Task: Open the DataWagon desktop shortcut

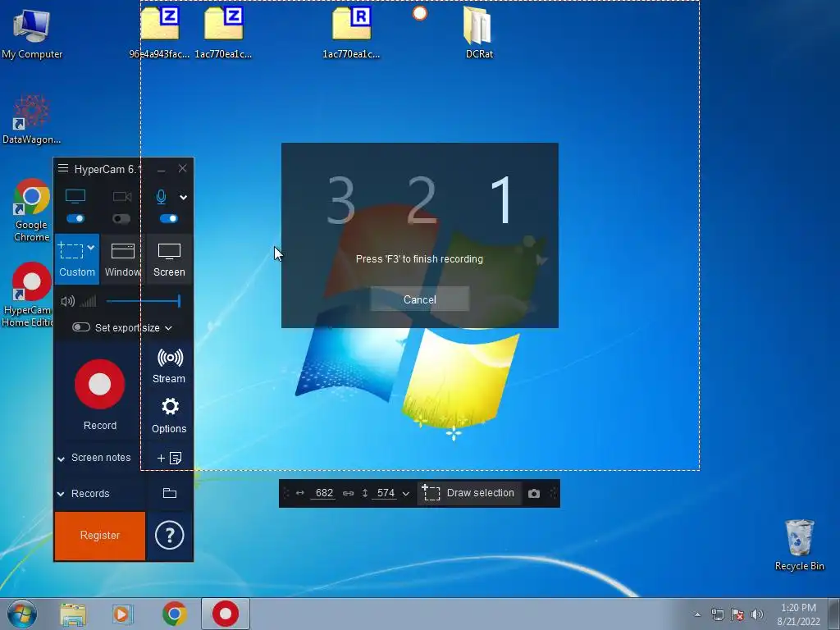Action: 32,120
